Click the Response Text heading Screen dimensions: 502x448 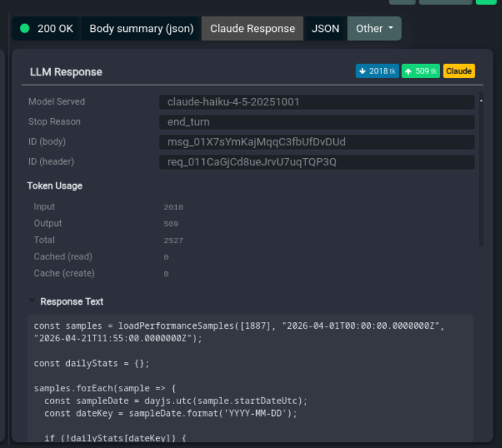[x=72, y=301]
